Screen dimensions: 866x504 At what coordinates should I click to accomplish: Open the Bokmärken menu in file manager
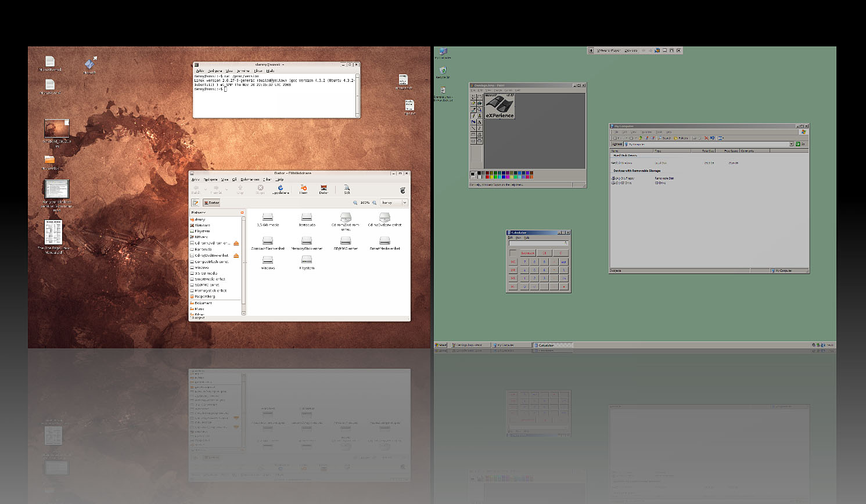pos(250,179)
